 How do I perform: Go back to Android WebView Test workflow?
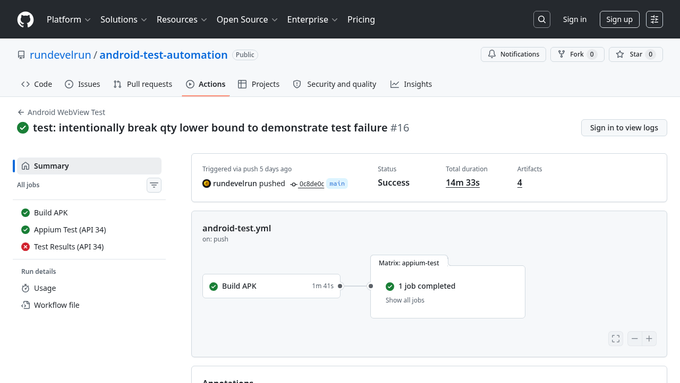click(x=66, y=112)
